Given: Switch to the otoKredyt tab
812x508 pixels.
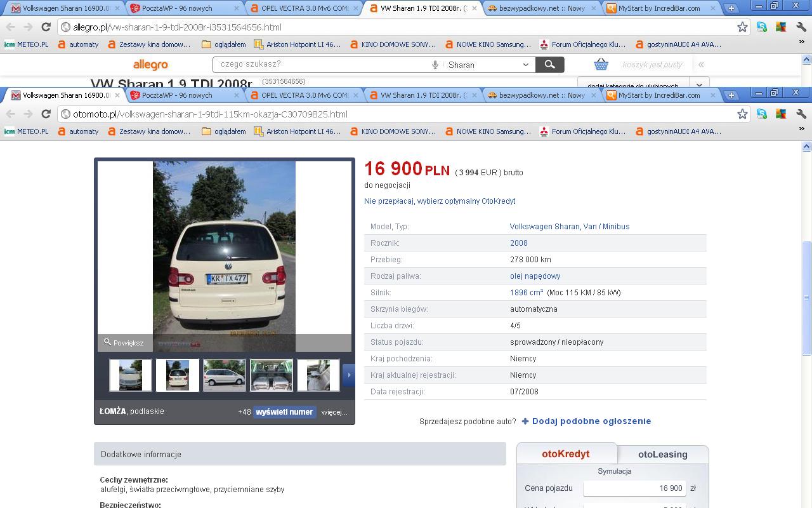Looking at the screenshot, I should [566, 453].
